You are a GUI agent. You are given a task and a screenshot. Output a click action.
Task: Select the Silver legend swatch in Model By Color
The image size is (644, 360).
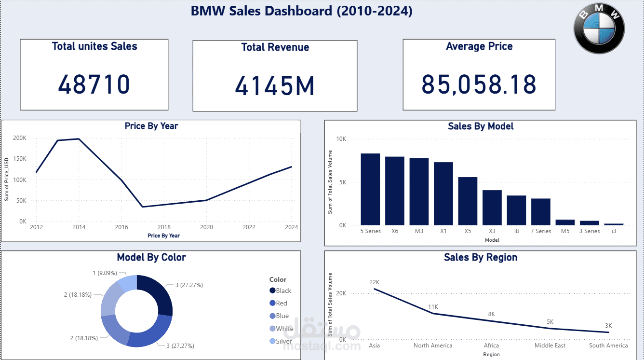pyautogui.click(x=272, y=341)
